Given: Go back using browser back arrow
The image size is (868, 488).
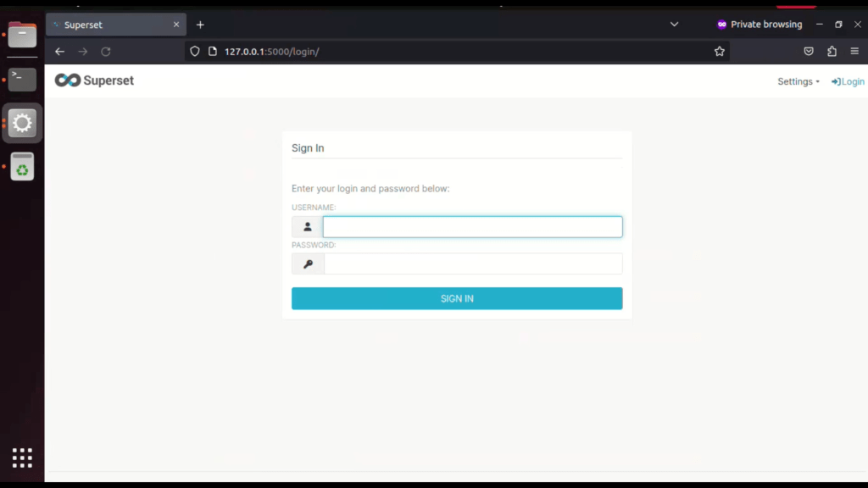Looking at the screenshot, I should click(x=59, y=52).
